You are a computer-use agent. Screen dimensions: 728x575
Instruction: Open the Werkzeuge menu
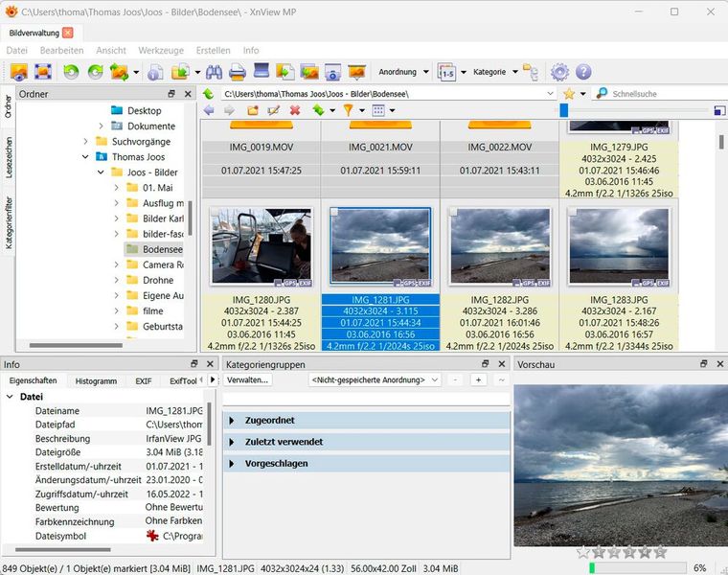[161, 50]
